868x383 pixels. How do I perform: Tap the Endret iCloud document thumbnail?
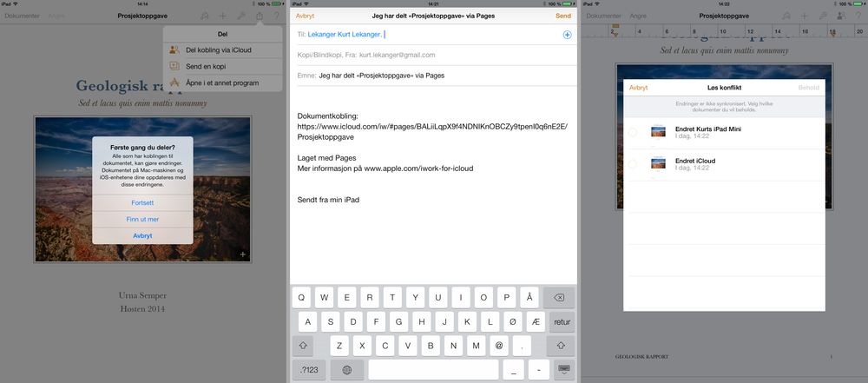coord(658,163)
